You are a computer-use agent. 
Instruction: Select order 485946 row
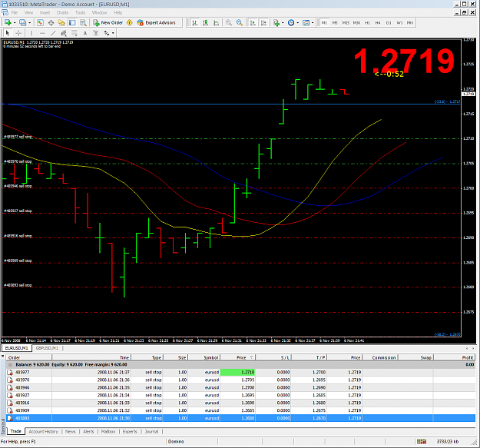pyautogui.click(x=240, y=387)
